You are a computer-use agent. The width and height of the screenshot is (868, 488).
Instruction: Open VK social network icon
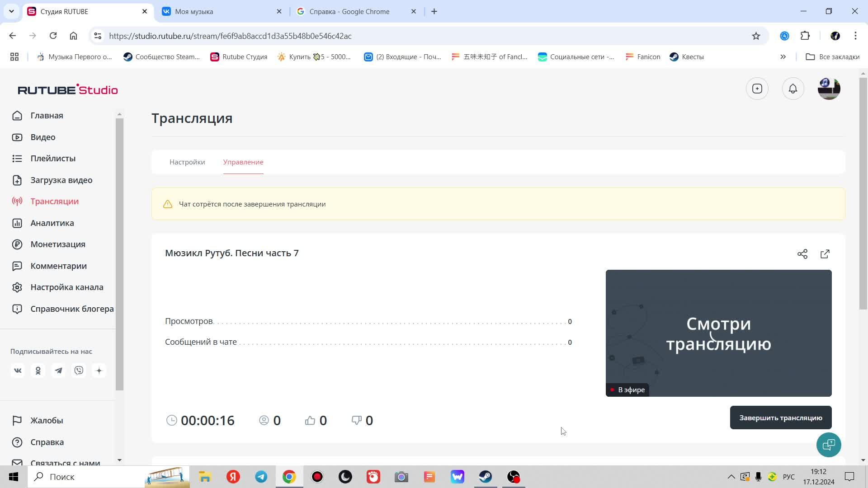pyautogui.click(x=18, y=371)
